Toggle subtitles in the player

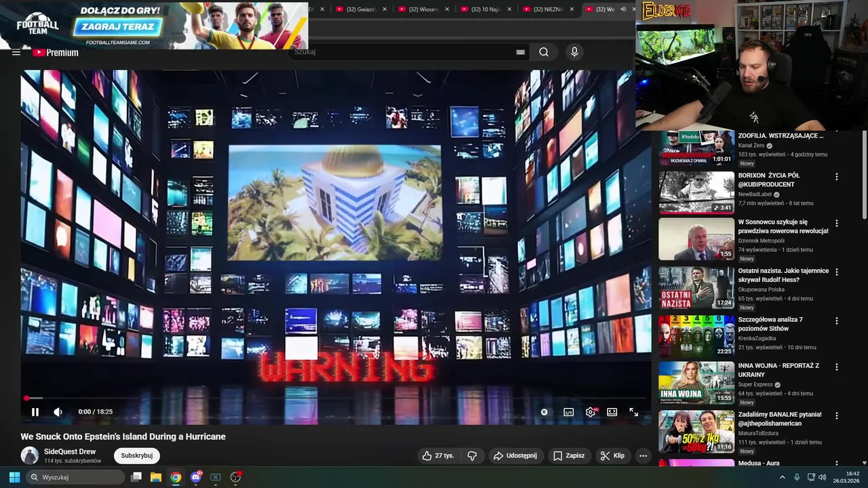[x=568, y=411]
